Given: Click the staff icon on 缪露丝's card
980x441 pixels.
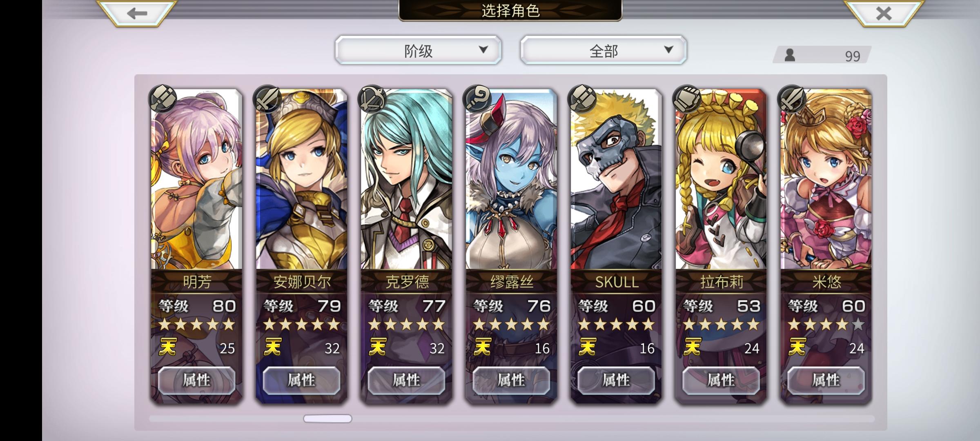Looking at the screenshot, I should coord(477,98).
